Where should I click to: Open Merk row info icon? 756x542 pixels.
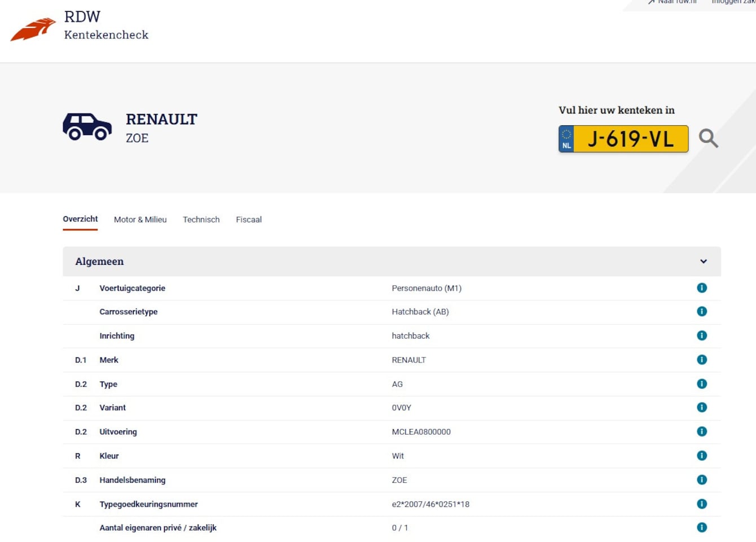pos(701,360)
